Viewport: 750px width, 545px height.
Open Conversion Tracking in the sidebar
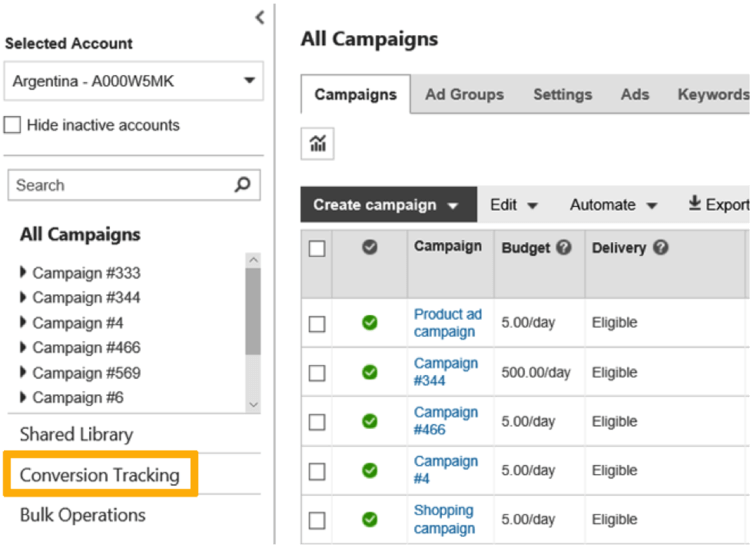100,475
